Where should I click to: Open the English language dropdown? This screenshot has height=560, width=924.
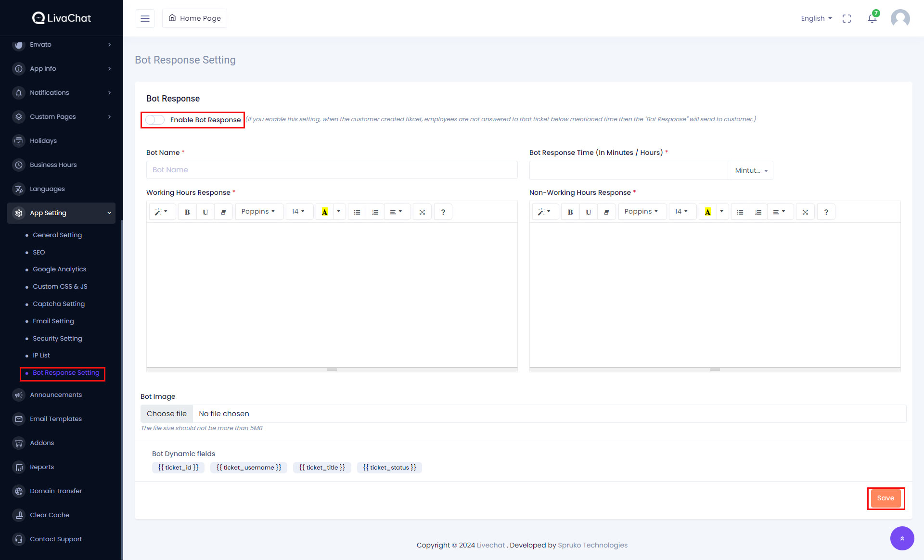point(816,18)
